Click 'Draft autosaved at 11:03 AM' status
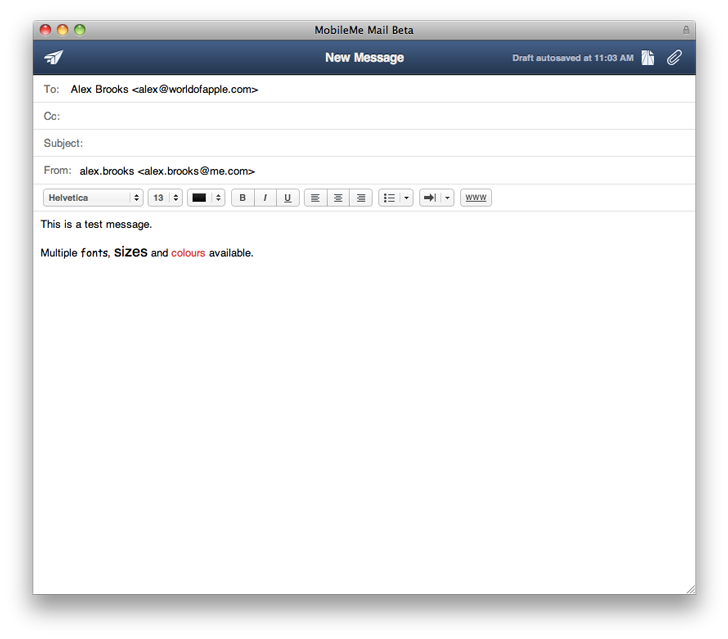728x639 pixels. point(573,58)
